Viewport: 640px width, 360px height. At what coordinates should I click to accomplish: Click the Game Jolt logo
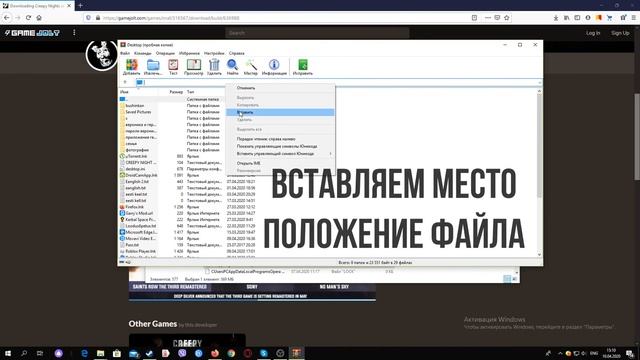(32, 33)
